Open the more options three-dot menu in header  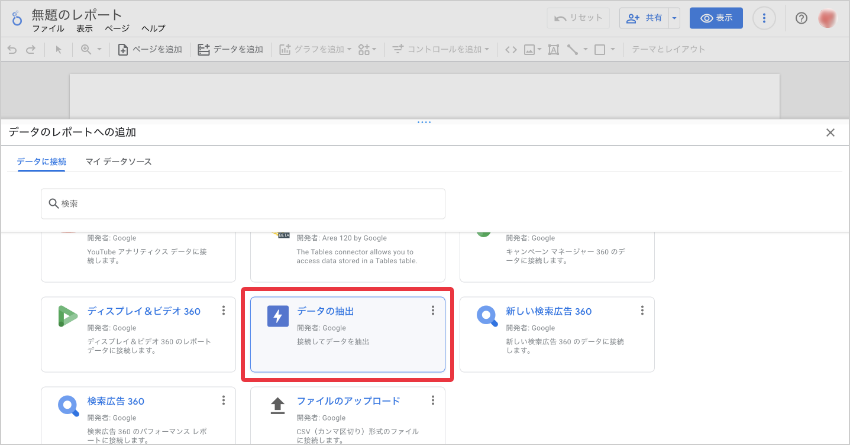(x=764, y=18)
